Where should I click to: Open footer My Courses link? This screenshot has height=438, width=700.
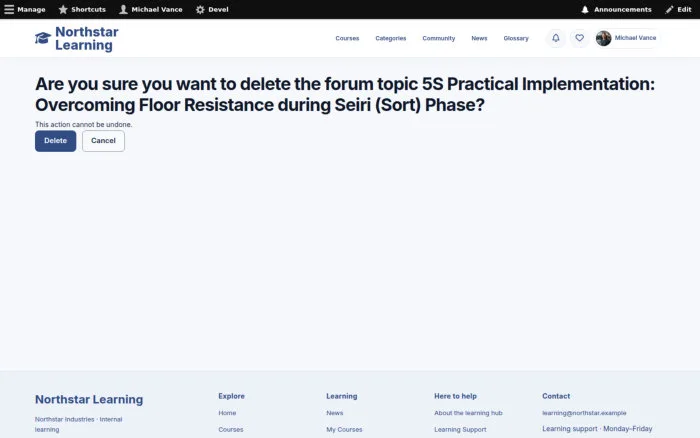point(344,430)
